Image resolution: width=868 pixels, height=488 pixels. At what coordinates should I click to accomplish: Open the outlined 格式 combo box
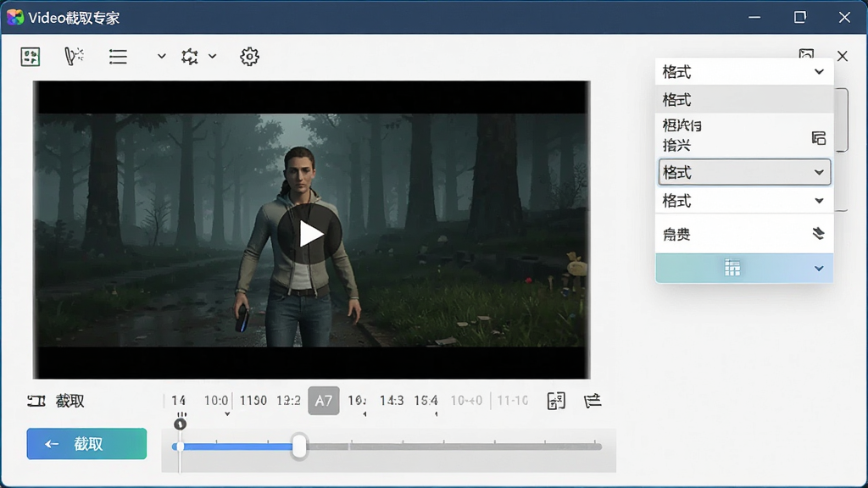744,172
